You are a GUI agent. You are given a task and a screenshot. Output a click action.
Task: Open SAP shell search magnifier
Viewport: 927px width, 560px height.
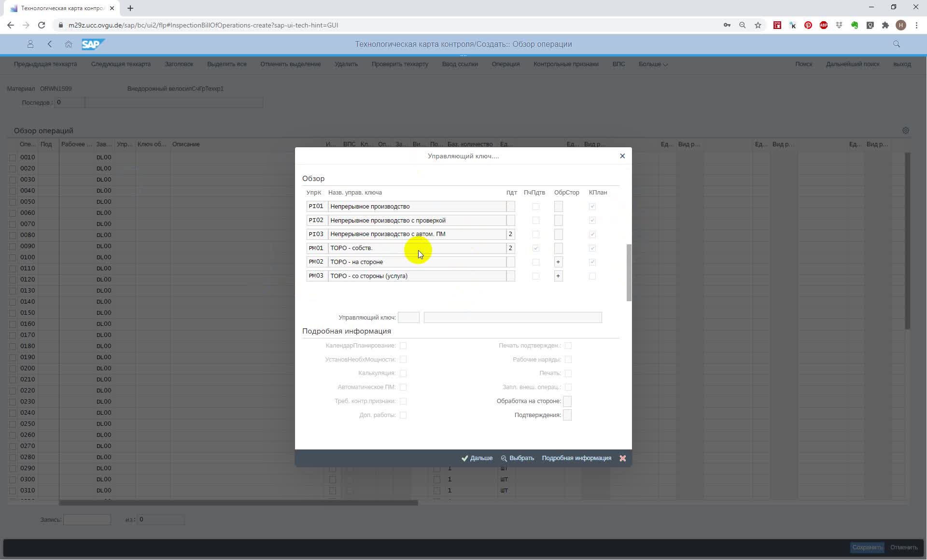[x=897, y=44]
